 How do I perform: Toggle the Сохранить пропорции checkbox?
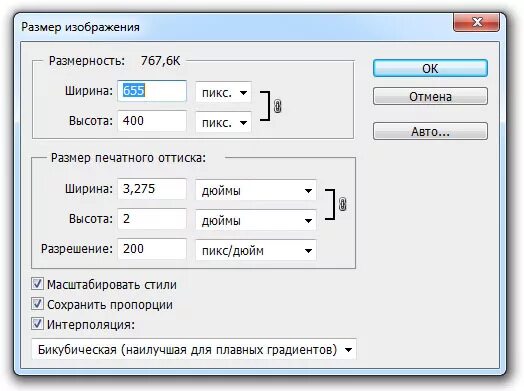(37, 304)
